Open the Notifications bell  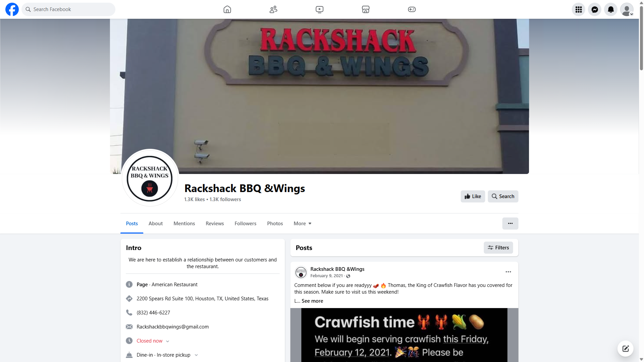click(611, 9)
